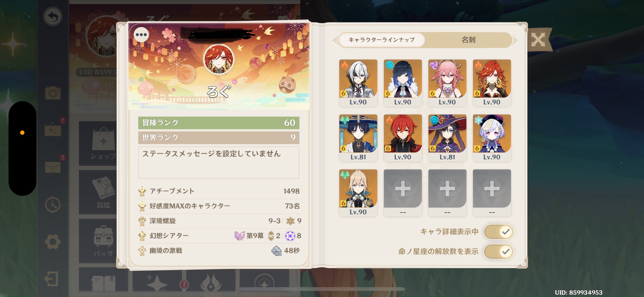This screenshot has width=644, height=297.
Task: Open the mail envelope icon in sidebar
Action: pyautogui.click(x=53, y=167)
